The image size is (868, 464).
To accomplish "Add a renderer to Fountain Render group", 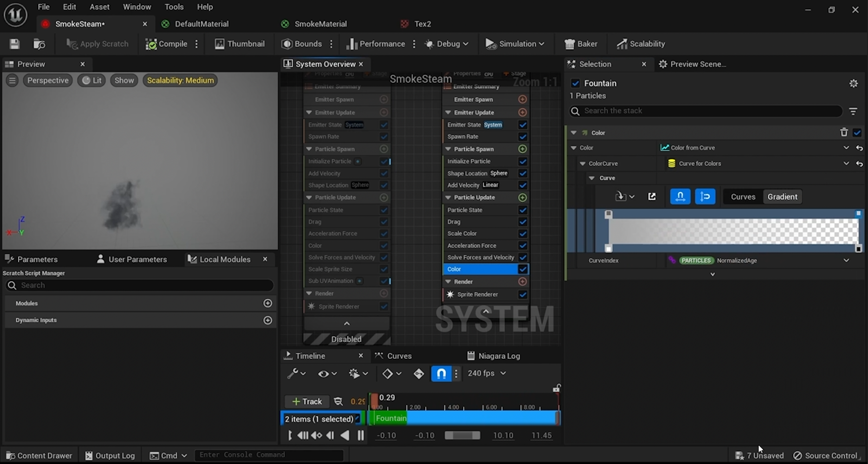I will [522, 282].
